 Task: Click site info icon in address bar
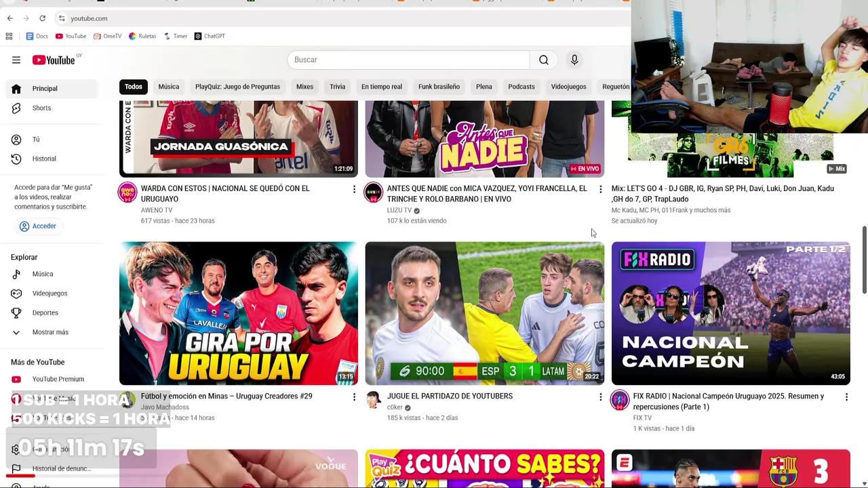[62, 18]
